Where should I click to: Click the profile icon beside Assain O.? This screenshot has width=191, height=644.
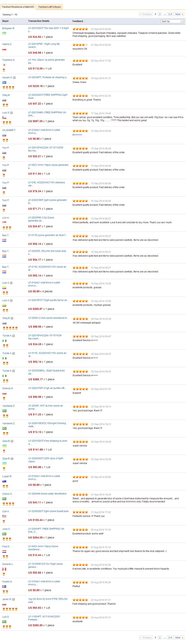(x=14, y=78)
